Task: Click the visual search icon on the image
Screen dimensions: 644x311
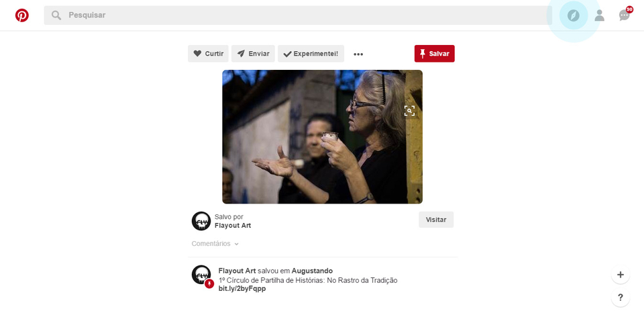Action: coord(409,111)
